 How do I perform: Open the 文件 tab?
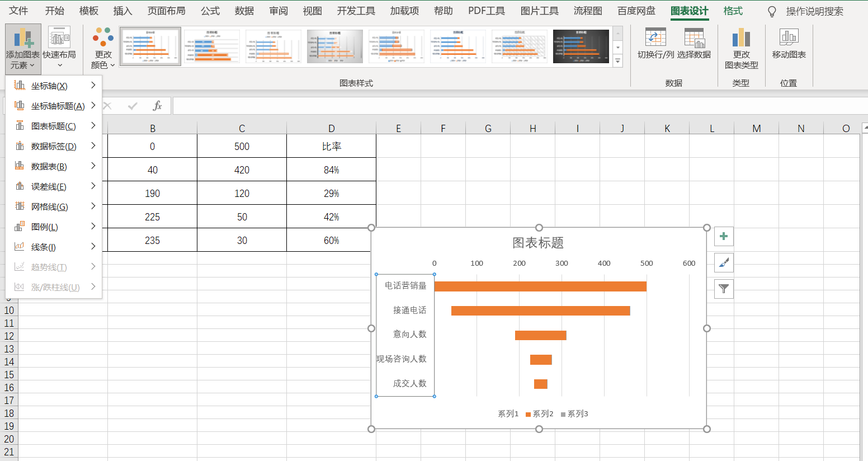coord(18,11)
